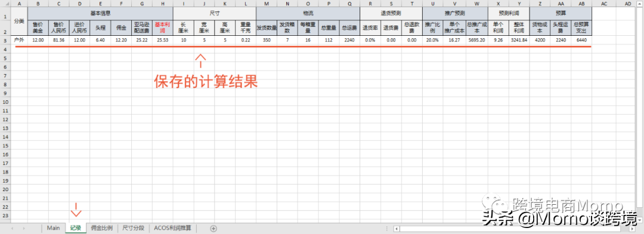Click the cell with value 25.53
This screenshot has width=644, height=234.
pos(162,41)
